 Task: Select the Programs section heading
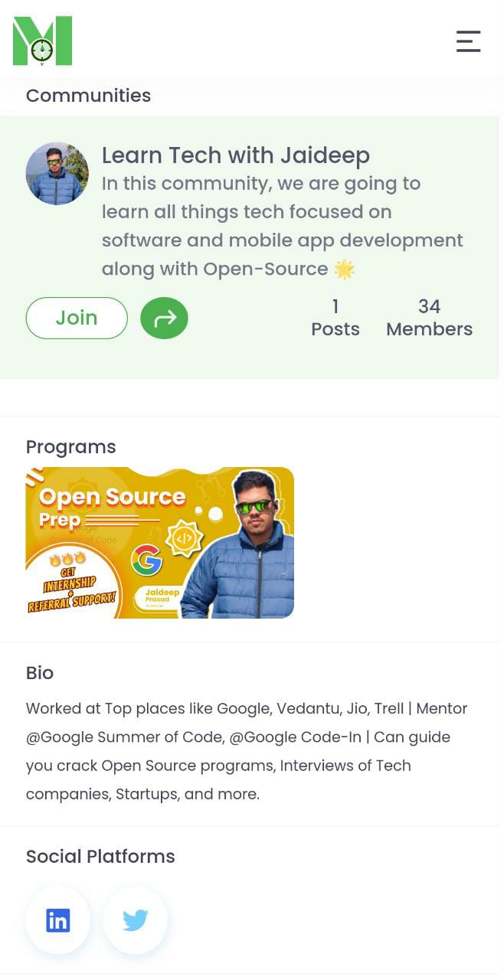(71, 447)
